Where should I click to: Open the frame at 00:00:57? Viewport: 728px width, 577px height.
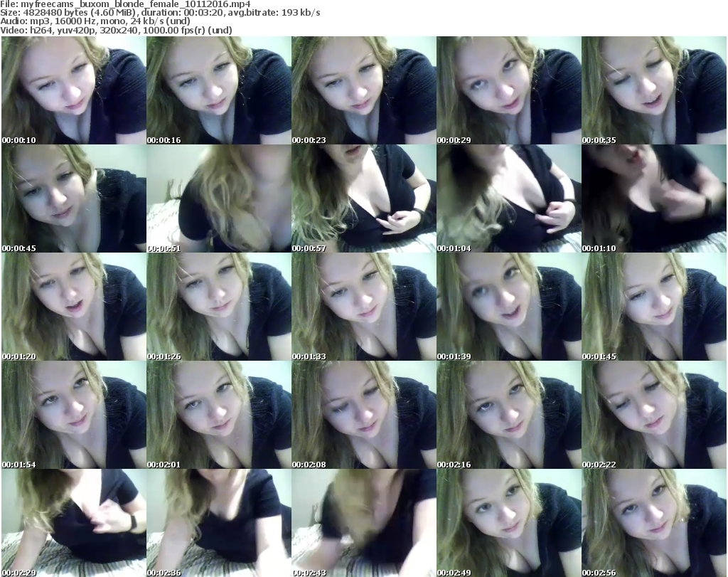[x=363, y=198]
